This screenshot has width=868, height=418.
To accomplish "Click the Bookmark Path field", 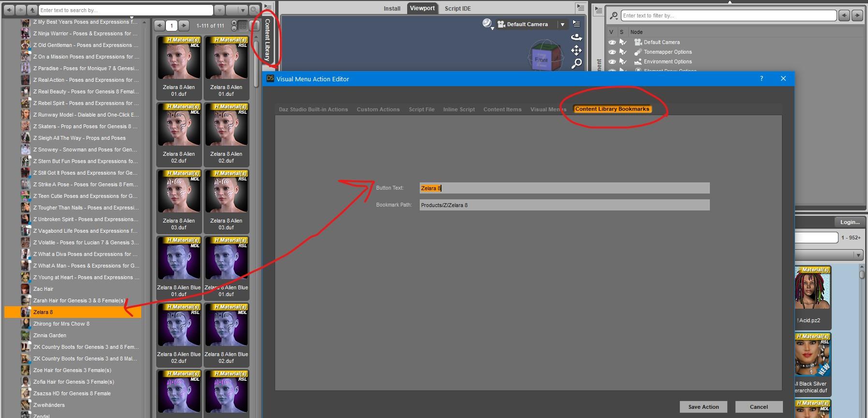I will (x=564, y=205).
